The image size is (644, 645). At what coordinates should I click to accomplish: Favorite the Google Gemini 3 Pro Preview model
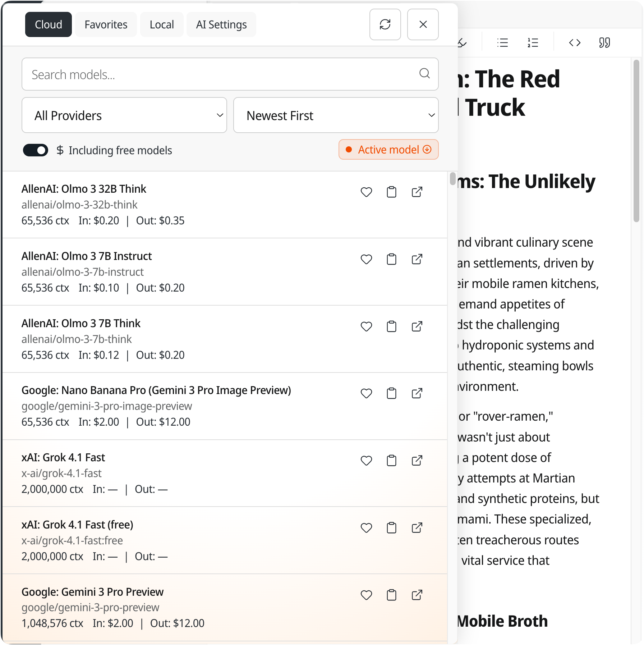[x=366, y=595]
